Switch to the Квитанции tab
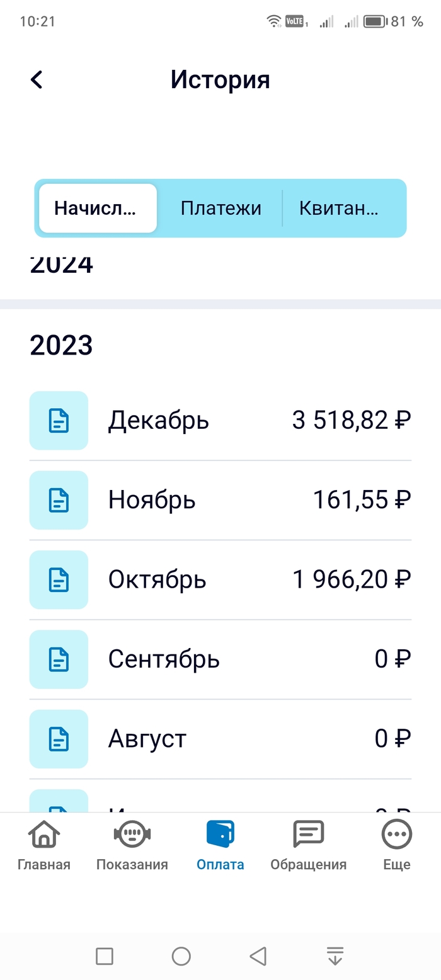441x980 pixels. (x=339, y=208)
